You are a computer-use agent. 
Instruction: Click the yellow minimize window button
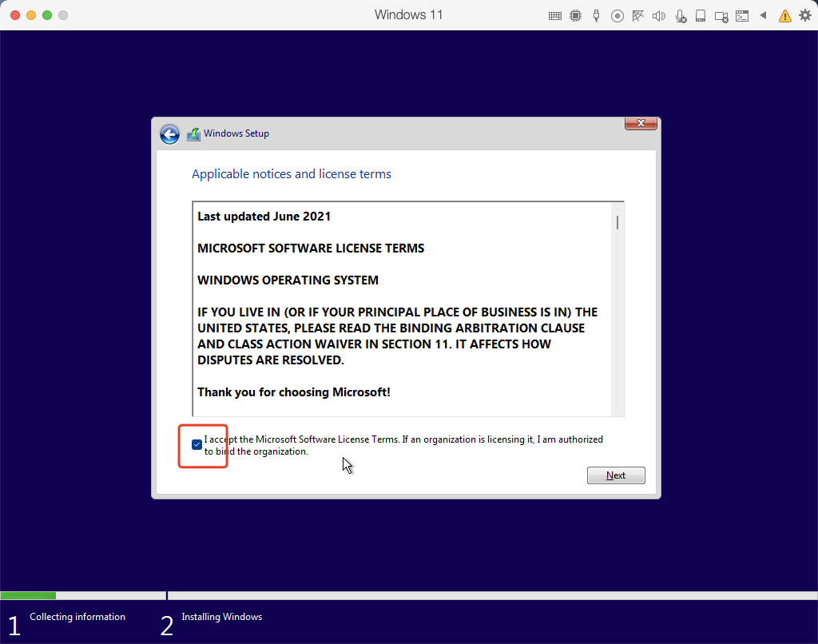click(31, 15)
